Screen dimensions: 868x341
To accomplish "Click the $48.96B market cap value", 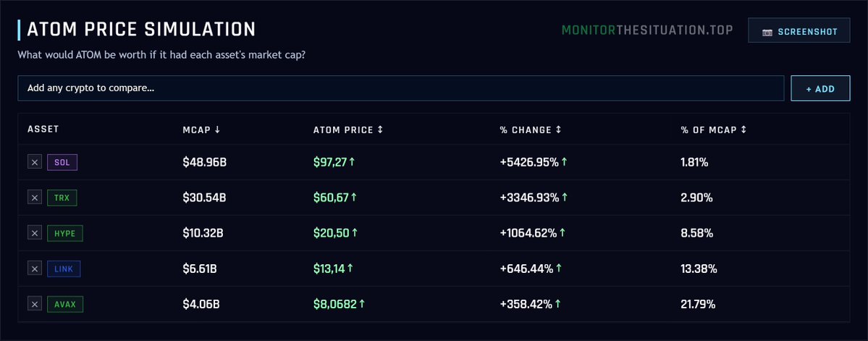I will pos(204,163).
